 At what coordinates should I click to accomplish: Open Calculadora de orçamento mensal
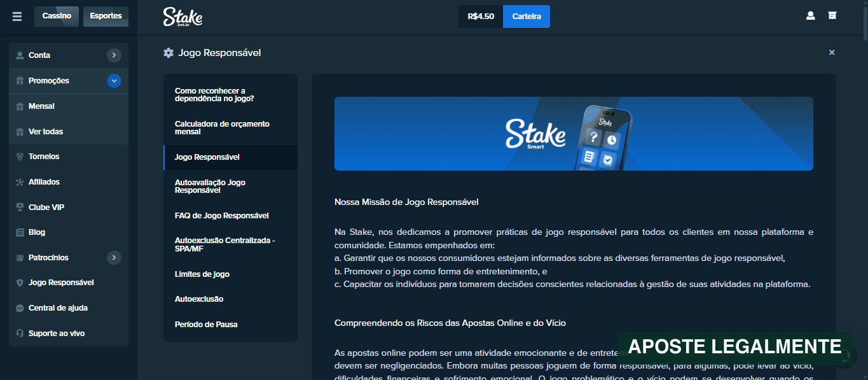230,128
